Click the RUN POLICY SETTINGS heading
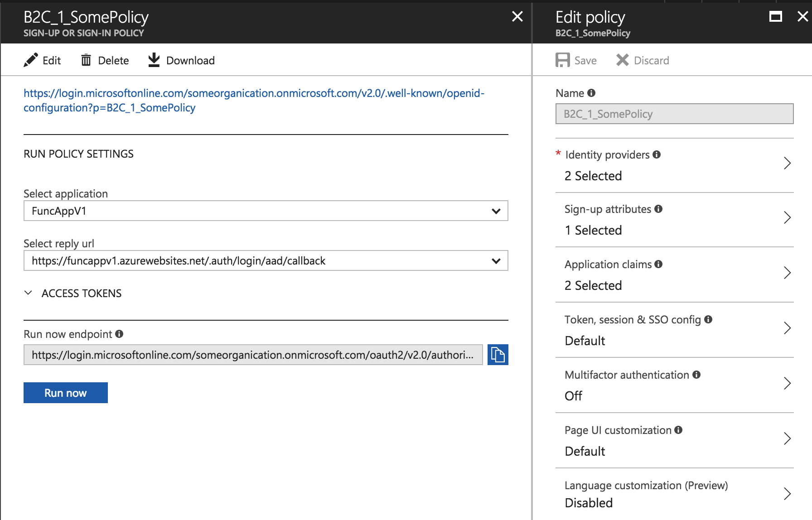This screenshot has height=520, width=812. pos(78,154)
